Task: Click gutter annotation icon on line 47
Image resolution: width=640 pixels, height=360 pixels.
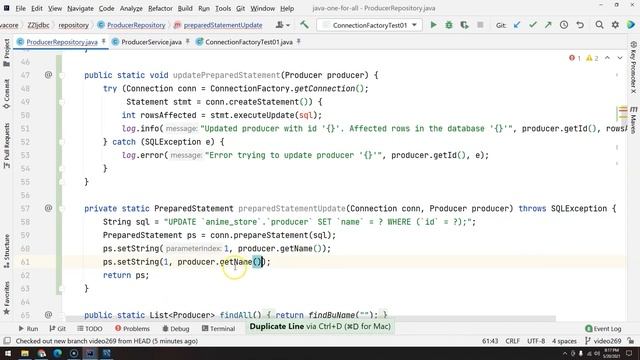Action: click(x=48, y=75)
